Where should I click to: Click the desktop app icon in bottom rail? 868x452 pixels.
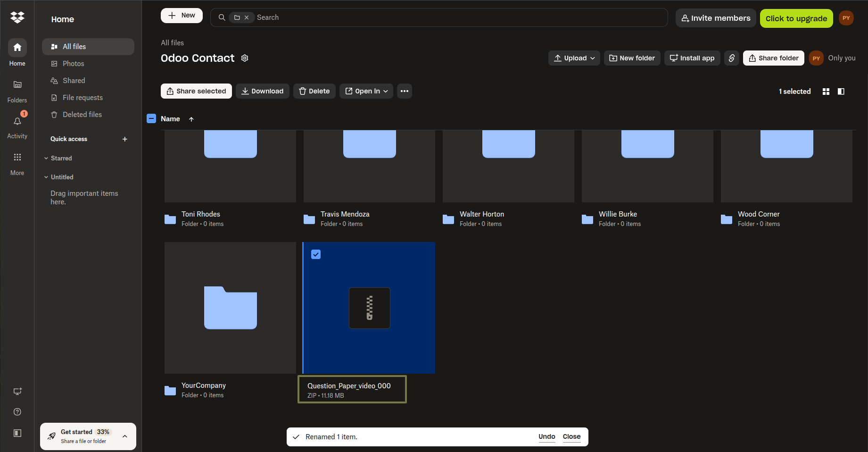click(x=17, y=391)
